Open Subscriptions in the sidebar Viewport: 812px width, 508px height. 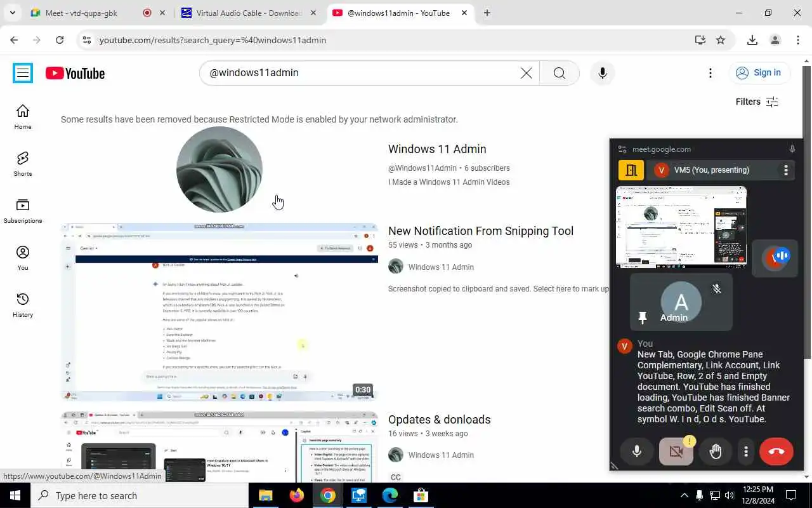(23, 211)
